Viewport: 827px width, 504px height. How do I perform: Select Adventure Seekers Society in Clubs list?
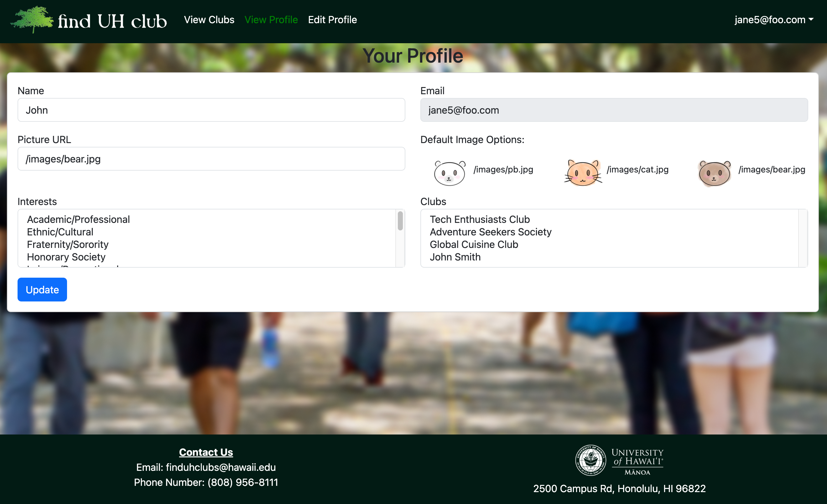609,232
